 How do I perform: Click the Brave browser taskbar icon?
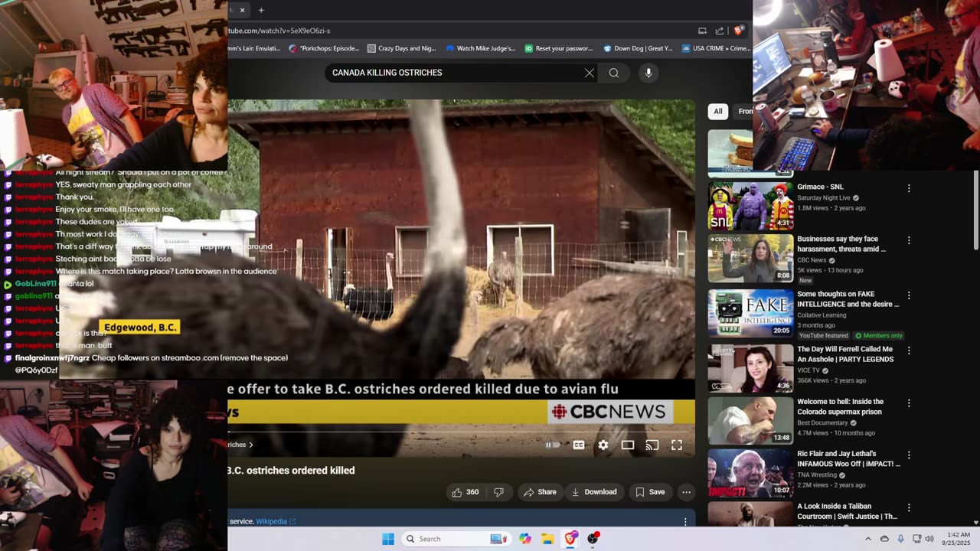coord(570,539)
